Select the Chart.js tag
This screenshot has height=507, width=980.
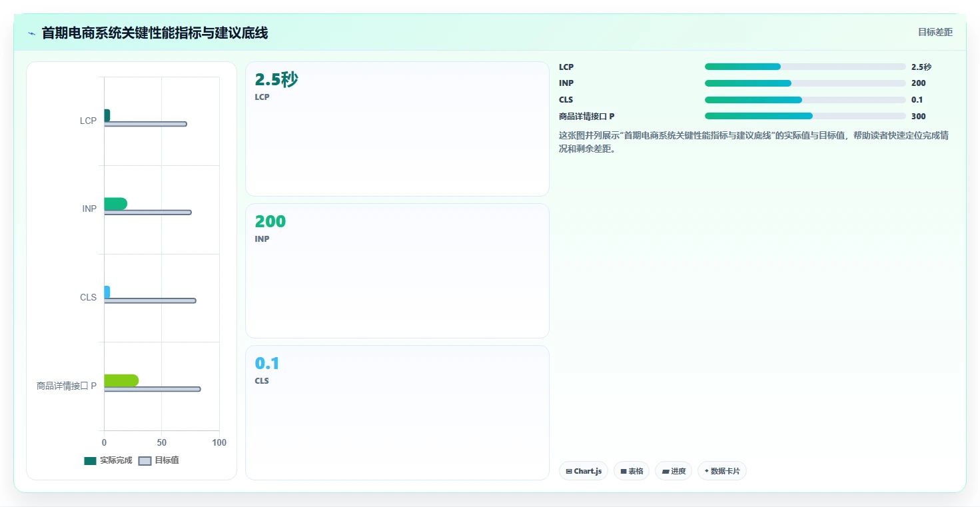[x=584, y=471]
